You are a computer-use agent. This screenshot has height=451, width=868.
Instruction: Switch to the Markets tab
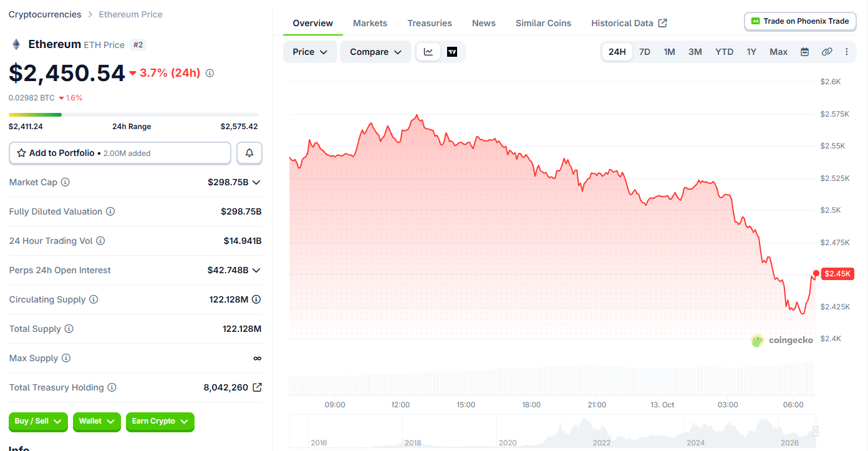tap(370, 23)
